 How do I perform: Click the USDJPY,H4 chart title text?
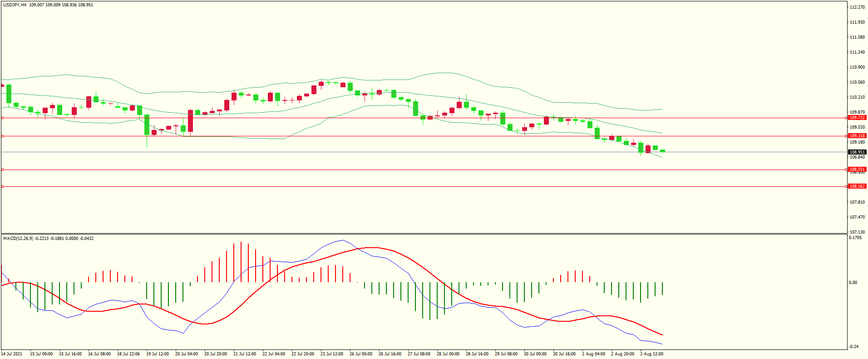point(15,5)
